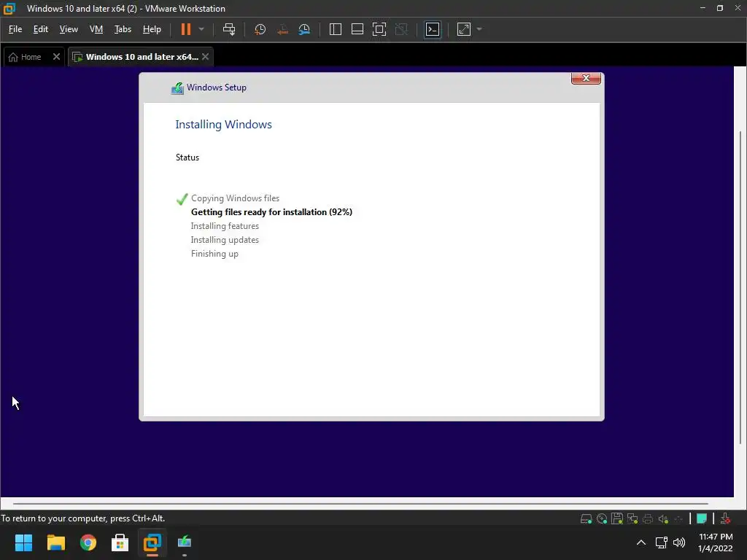The height and width of the screenshot is (560, 747).
Task: Toggle the library sidebar view icon
Action: pos(336,29)
